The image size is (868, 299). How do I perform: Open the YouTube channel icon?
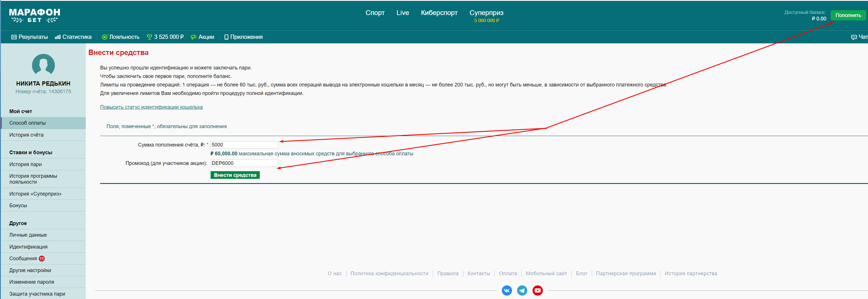click(537, 290)
